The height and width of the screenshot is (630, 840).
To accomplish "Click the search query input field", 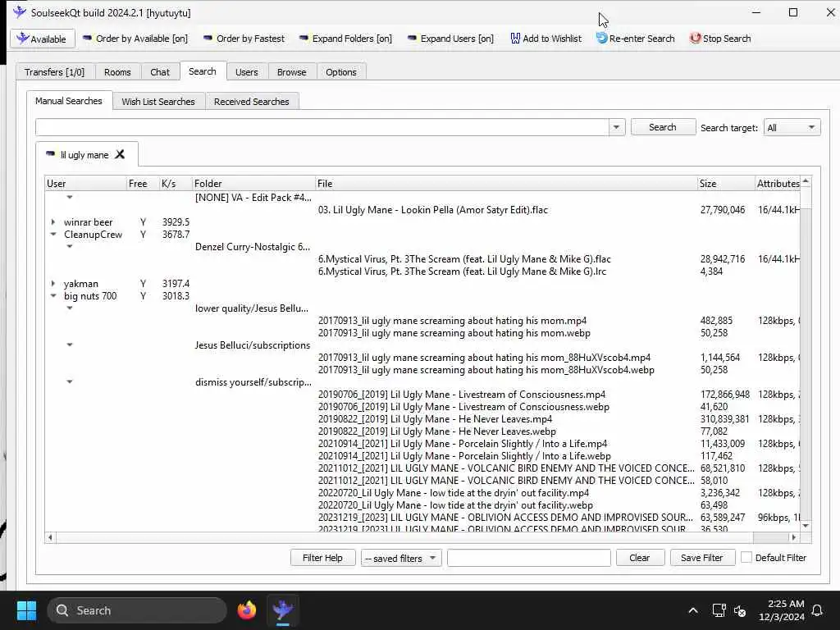I will pos(322,127).
